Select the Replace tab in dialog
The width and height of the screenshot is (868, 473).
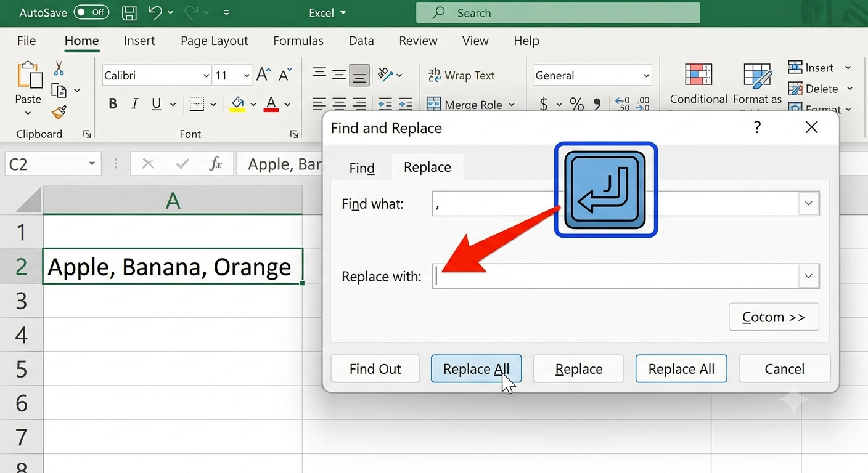click(427, 167)
